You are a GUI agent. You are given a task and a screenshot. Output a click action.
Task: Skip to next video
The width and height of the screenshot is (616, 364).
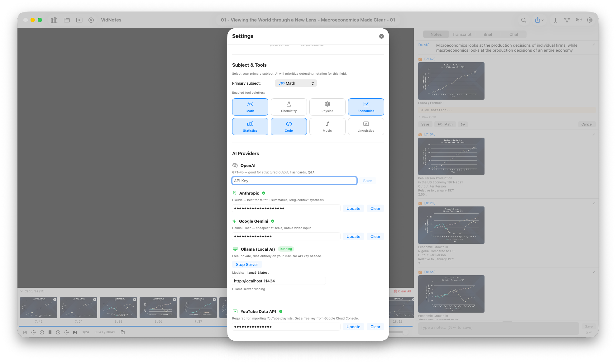click(75, 332)
